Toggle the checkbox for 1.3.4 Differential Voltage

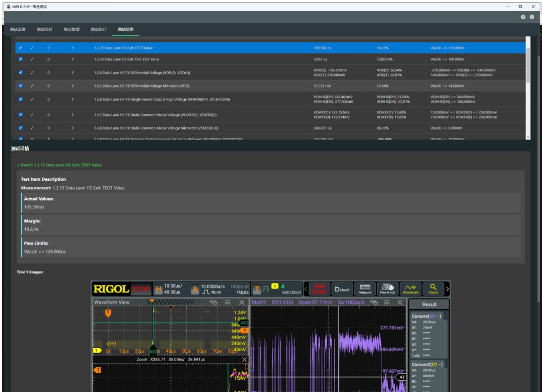21,73
